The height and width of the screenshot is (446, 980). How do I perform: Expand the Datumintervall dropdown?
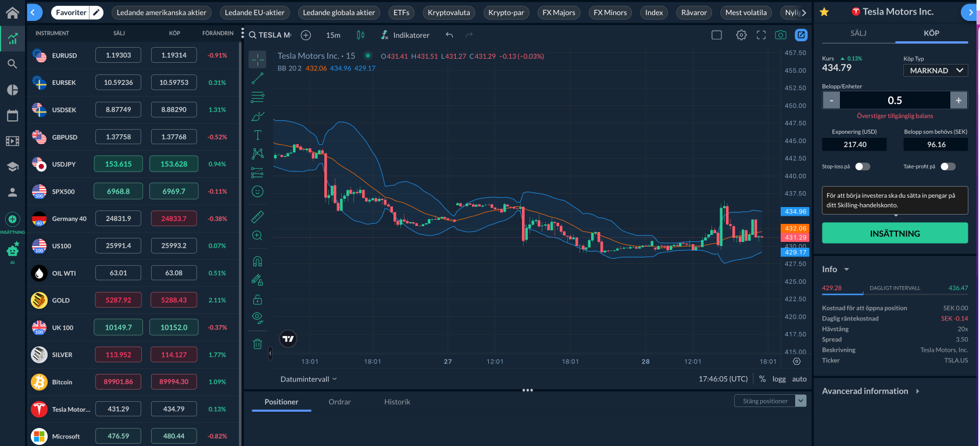[309, 379]
